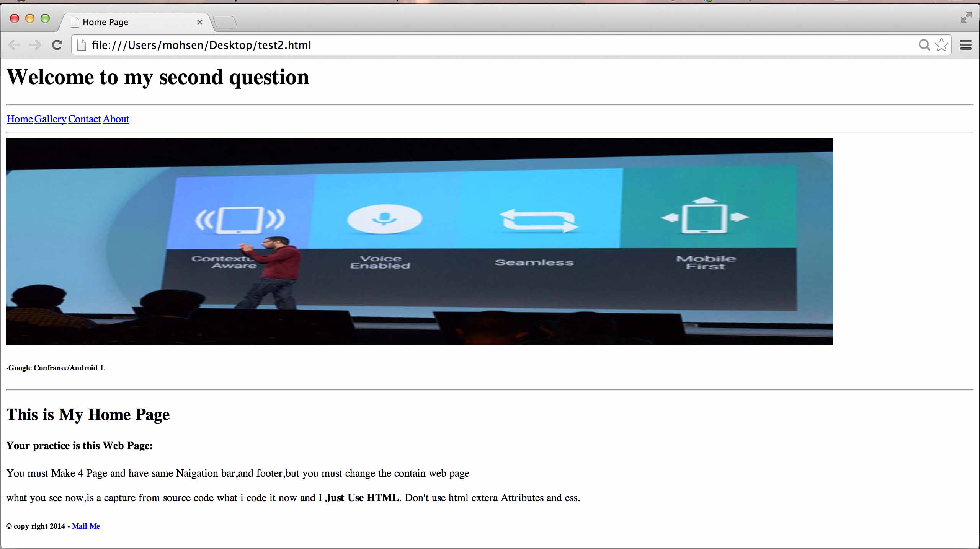The height and width of the screenshot is (549, 980).
Task: Click the page file icon in address bar
Action: (81, 45)
